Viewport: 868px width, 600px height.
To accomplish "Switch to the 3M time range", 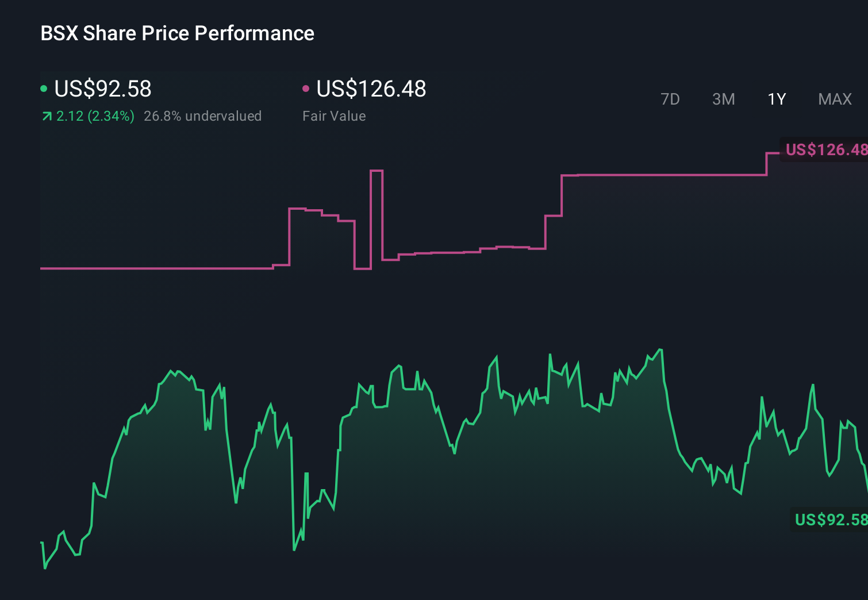I will tap(723, 99).
